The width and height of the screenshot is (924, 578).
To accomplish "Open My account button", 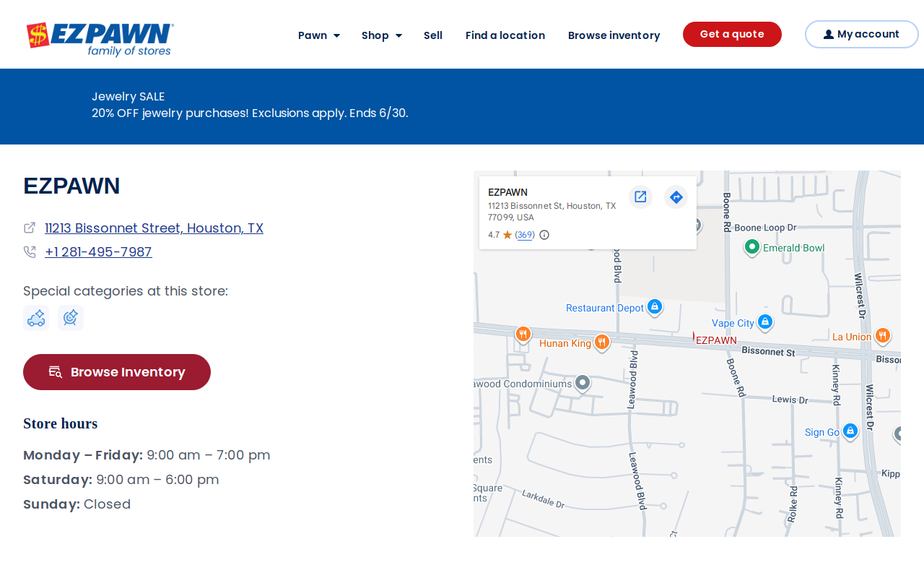I will pyautogui.click(x=862, y=34).
